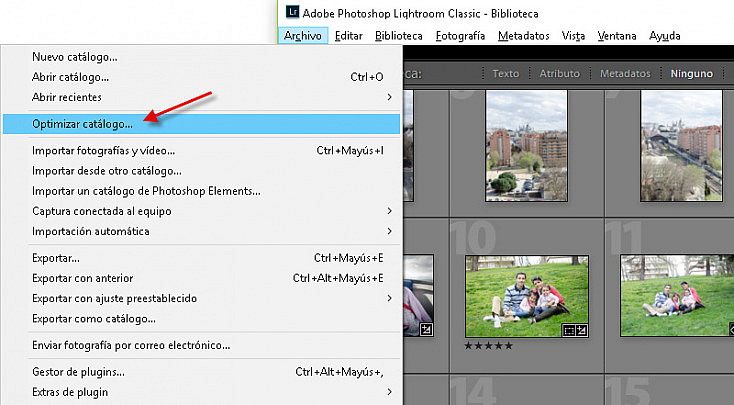Expand Extras de plugin submenu
734x405 pixels.
(x=201, y=392)
